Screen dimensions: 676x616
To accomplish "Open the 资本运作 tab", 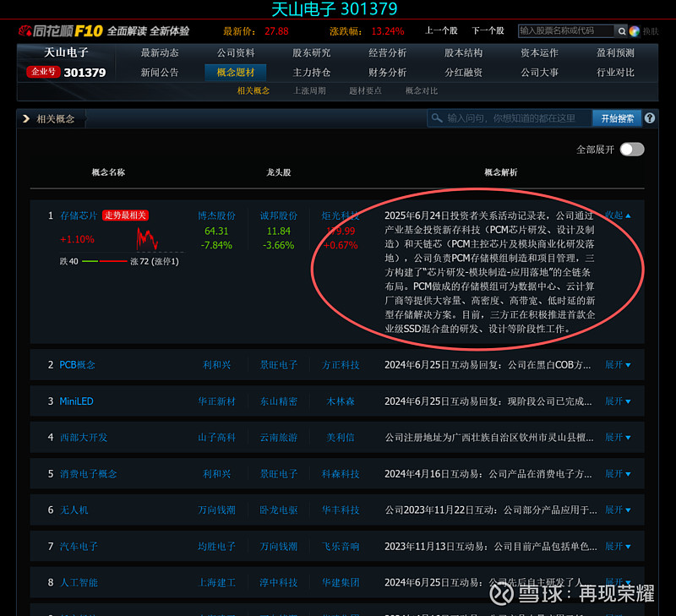I will (x=539, y=52).
